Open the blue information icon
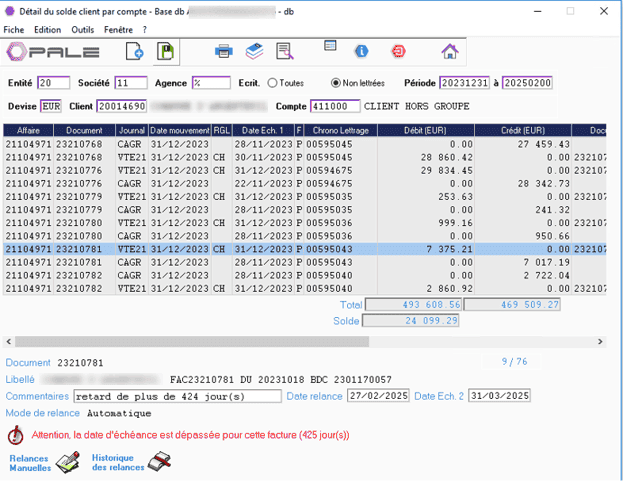This screenshot has width=623, height=490. coord(362,51)
